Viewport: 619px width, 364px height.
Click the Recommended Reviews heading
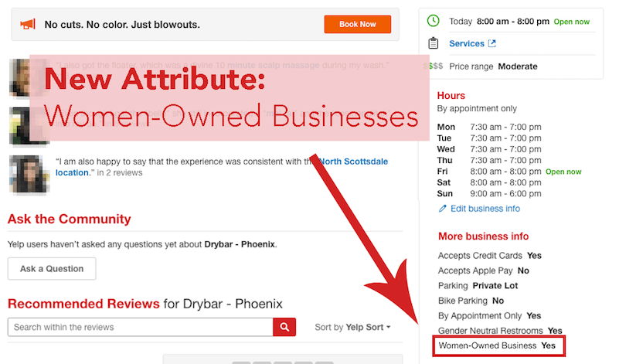click(83, 304)
